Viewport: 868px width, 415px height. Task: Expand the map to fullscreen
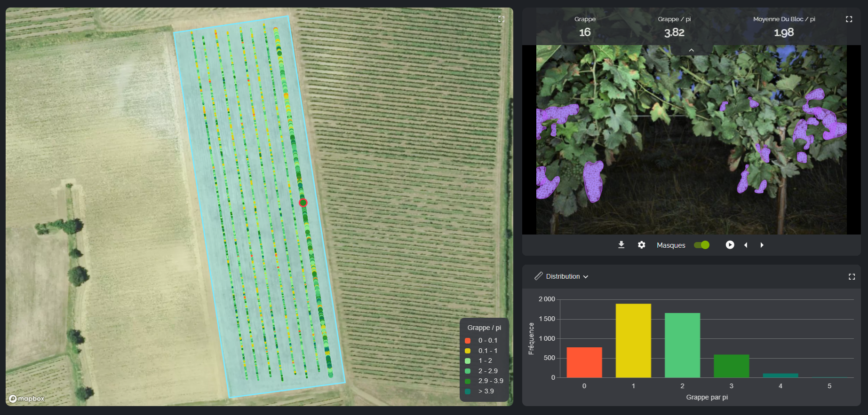pos(501,19)
